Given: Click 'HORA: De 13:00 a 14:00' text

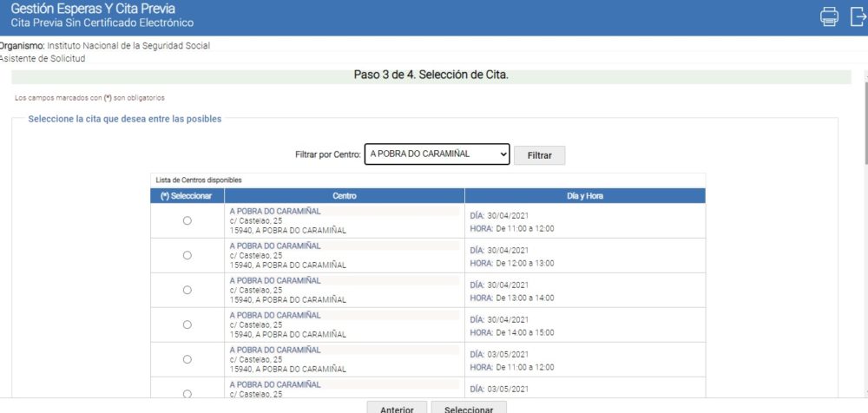Looking at the screenshot, I should point(512,298).
